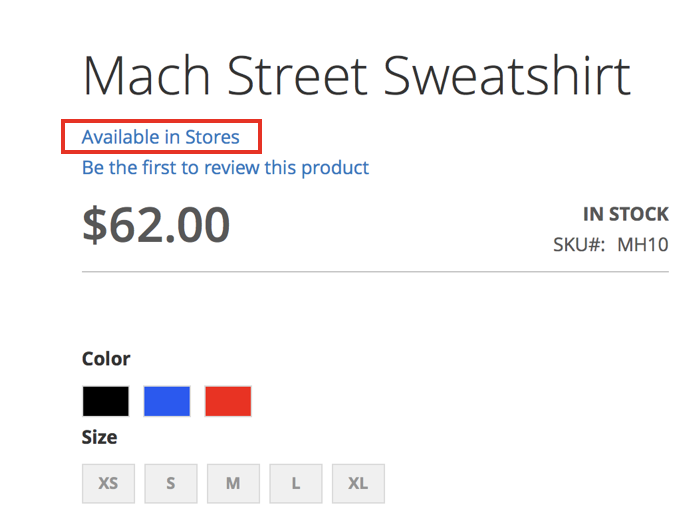
Task: Choose size XL option
Action: 358,483
